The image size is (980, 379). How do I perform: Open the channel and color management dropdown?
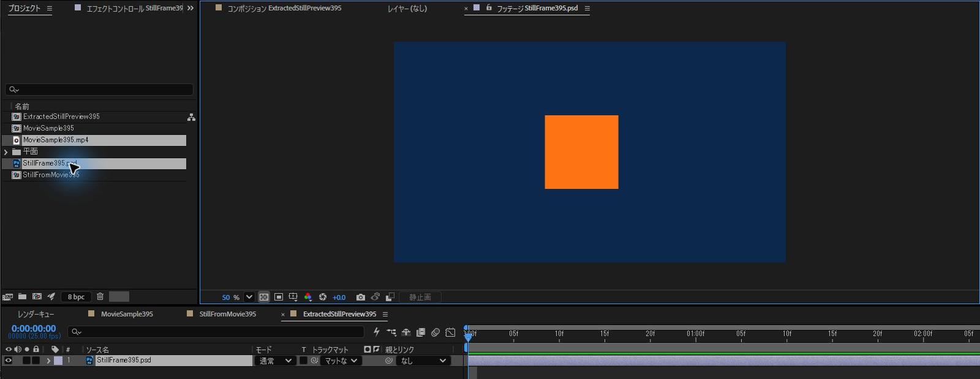[308, 297]
